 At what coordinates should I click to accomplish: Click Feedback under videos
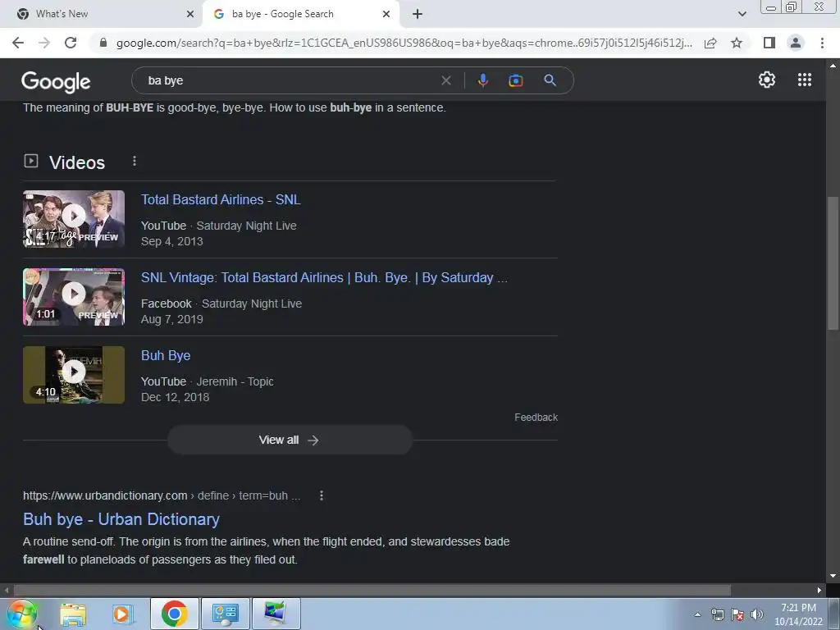[x=536, y=418]
